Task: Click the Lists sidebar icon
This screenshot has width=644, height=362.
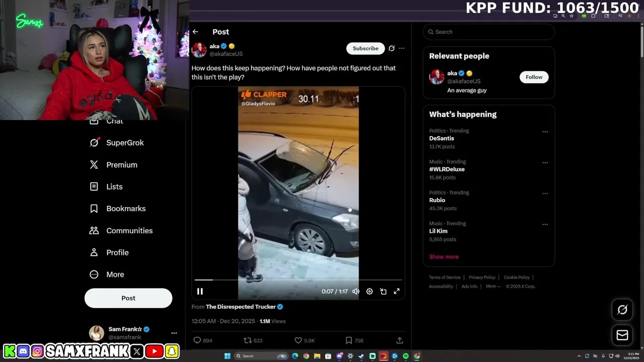Action: click(x=94, y=187)
